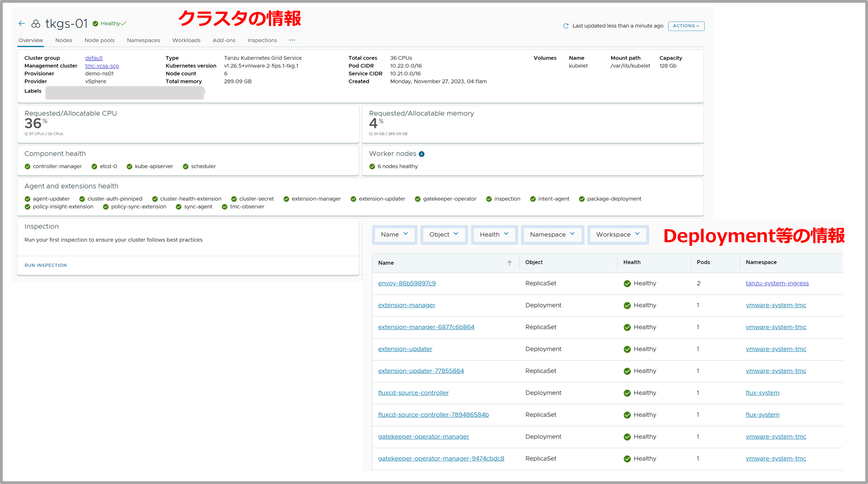The width and height of the screenshot is (868, 484).
Task: Click the RUN INSPECTION button
Action: click(x=45, y=265)
